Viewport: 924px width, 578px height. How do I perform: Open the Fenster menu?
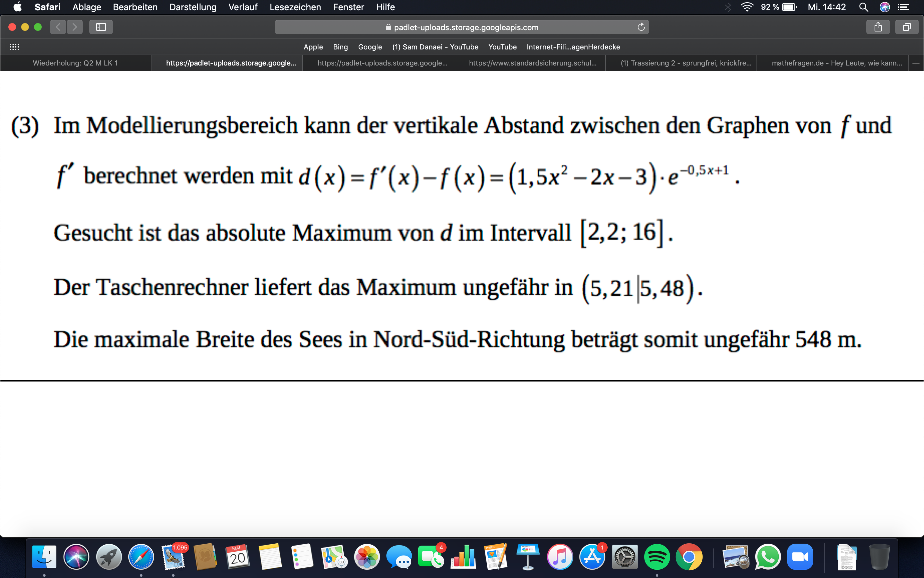click(x=348, y=7)
